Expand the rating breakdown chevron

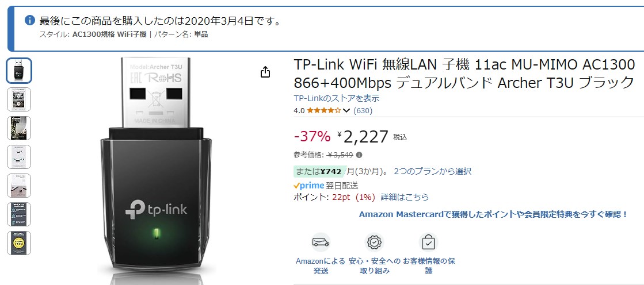click(346, 110)
